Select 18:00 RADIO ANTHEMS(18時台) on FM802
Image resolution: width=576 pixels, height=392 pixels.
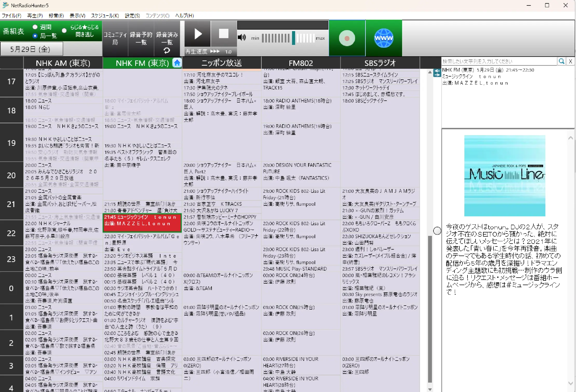pos(301,110)
